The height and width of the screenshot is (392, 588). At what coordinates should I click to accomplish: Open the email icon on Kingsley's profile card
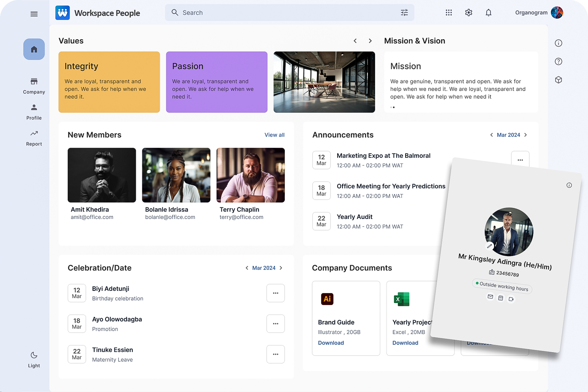[490, 297]
